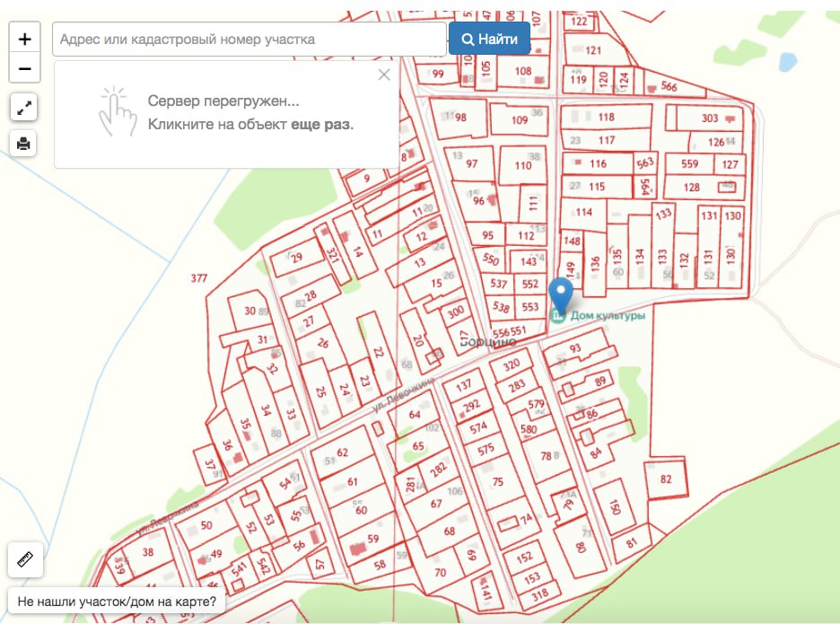Click on parcel 150 on the map
840x624 pixels.
[x=615, y=508]
